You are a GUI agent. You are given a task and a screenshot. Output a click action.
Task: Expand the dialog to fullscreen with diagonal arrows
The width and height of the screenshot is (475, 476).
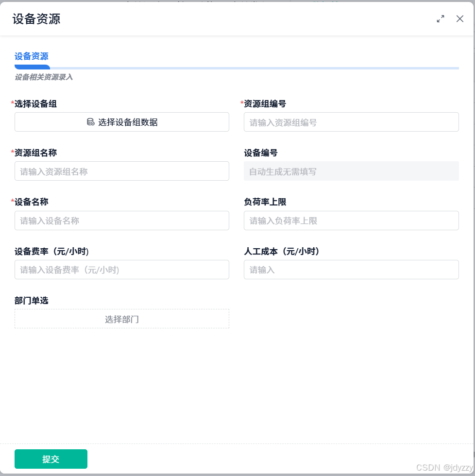tap(440, 19)
